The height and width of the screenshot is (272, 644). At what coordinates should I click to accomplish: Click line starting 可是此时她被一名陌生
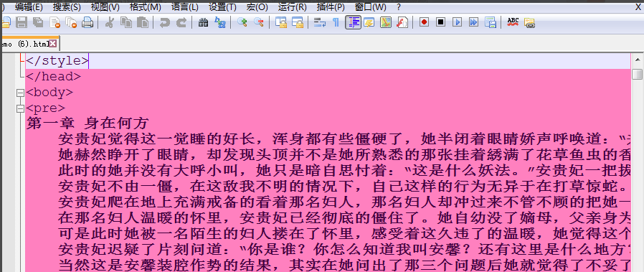click(344, 233)
